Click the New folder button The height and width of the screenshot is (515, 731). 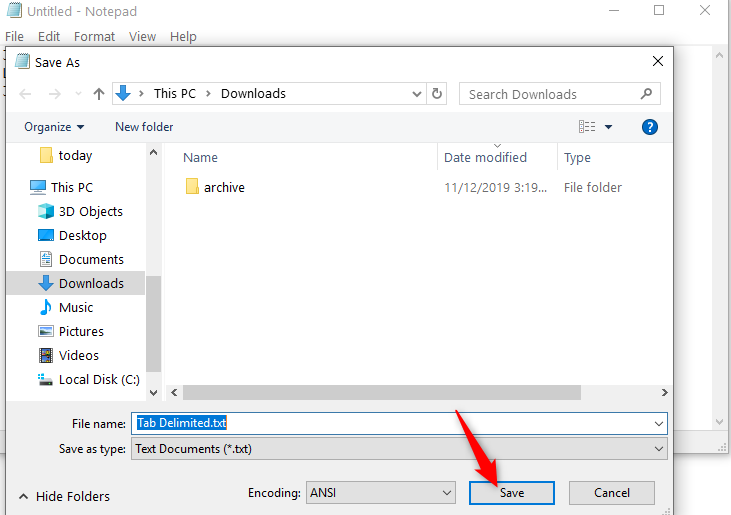click(144, 127)
